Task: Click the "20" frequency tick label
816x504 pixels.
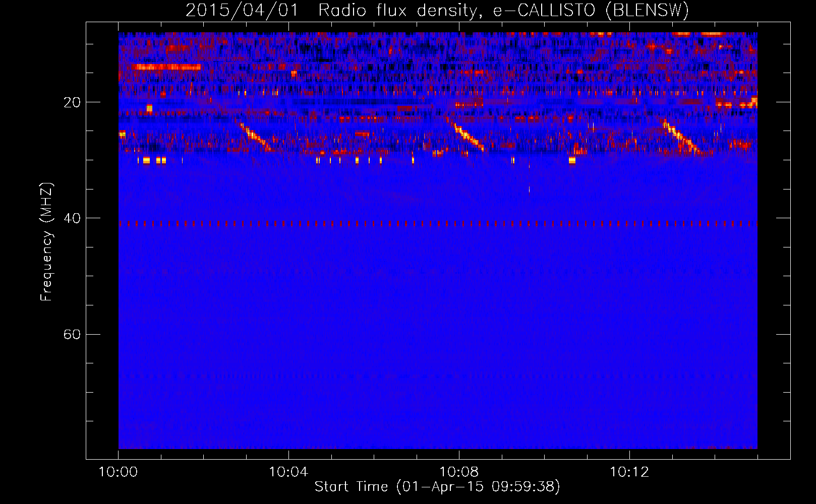Action: [x=72, y=102]
